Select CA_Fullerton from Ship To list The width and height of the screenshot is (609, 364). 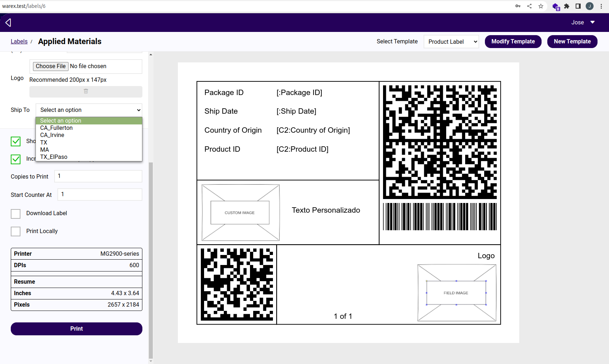(56, 128)
